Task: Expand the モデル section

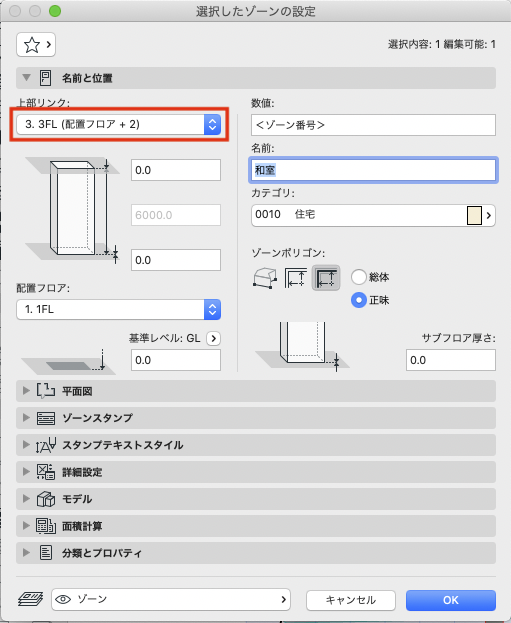Action: [x=26, y=499]
